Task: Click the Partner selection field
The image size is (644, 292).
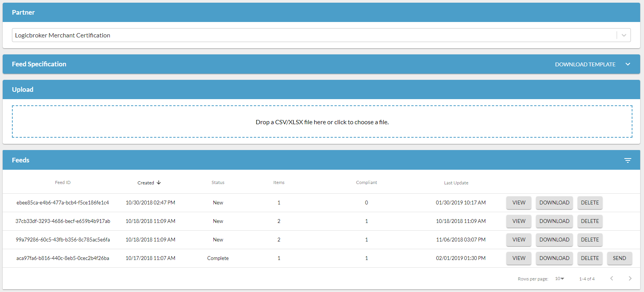Action: point(308,35)
